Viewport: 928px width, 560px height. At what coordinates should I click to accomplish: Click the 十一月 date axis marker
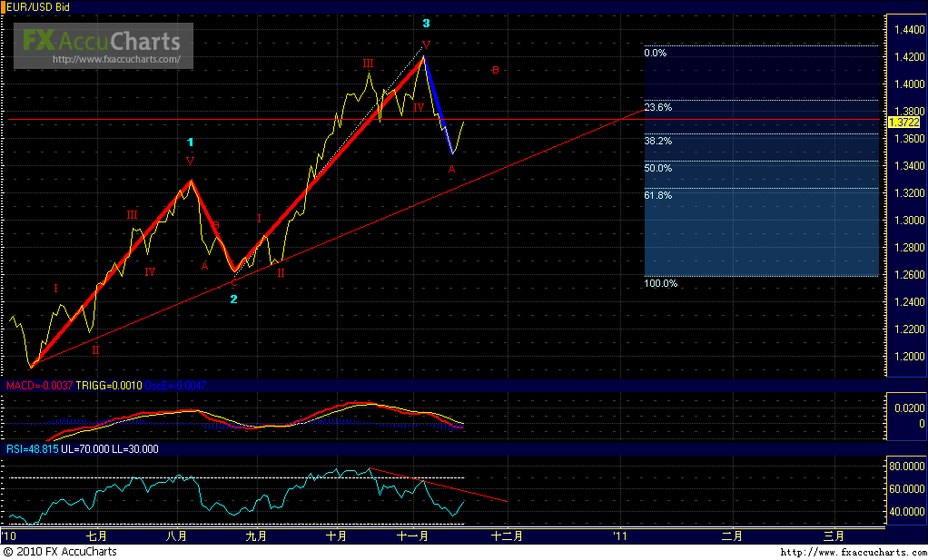point(414,536)
